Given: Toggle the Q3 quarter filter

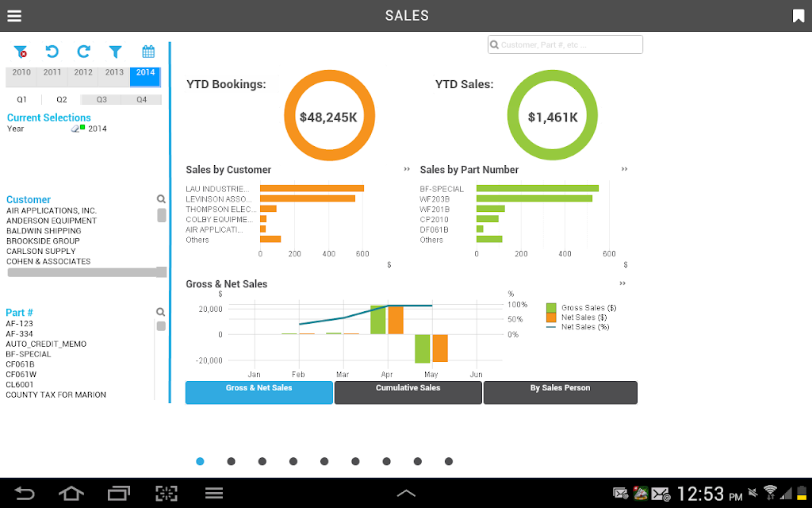Looking at the screenshot, I should point(101,99).
